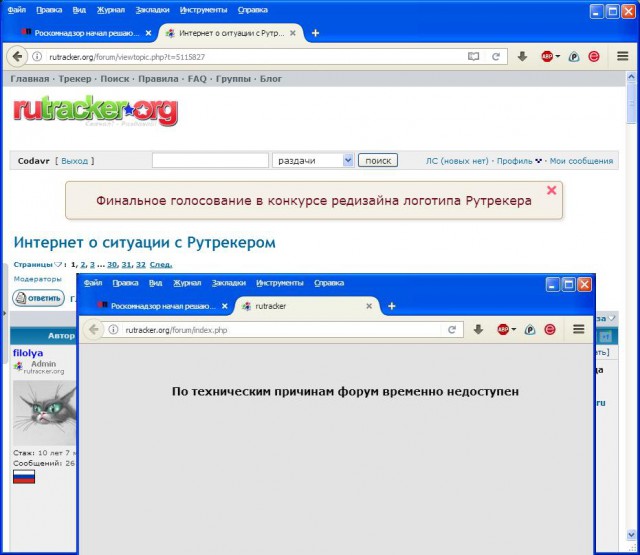
Task: Open 'ЛС (новых нет)' messages link
Action: point(457,161)
